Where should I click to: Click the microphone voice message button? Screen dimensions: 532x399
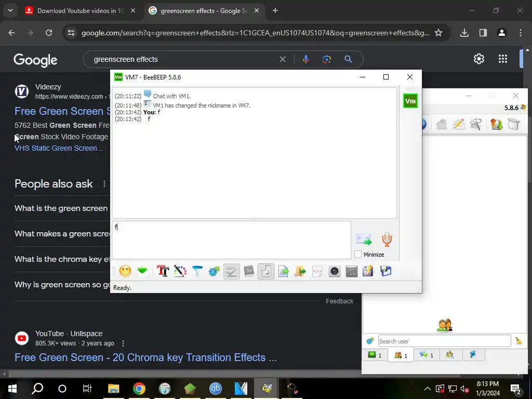(x=387, y=240)
